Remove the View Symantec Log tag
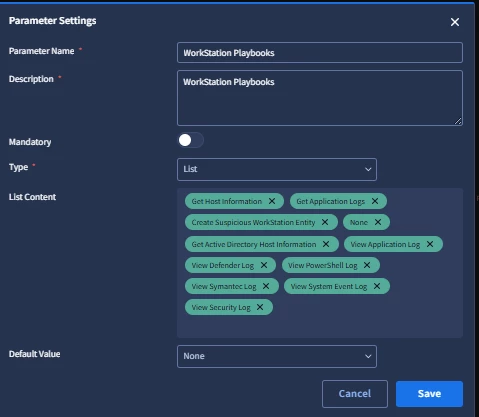This screenshot has width=479, height=417. [x=266, y=286]
